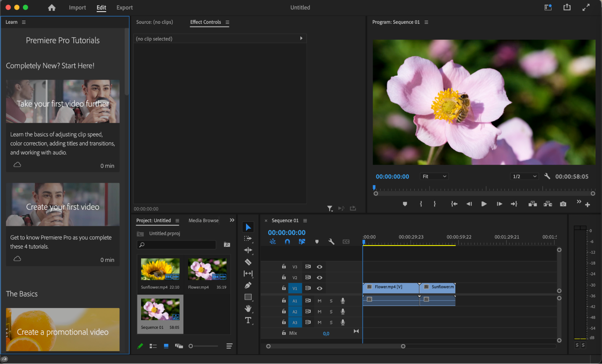
Task: Open the Export workspace tab
Action: (124, 8)
